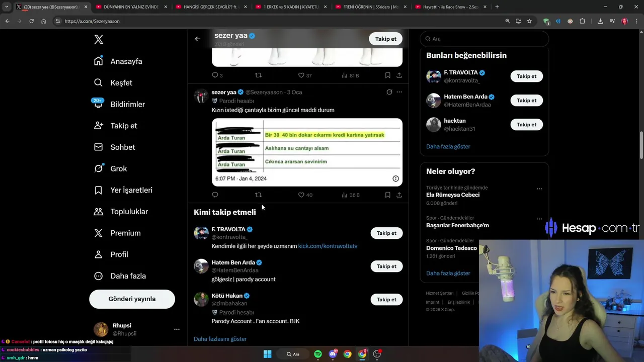644x362 pixels.
Task: View analytics of 36 B tweet
Action: click(350, 195)
